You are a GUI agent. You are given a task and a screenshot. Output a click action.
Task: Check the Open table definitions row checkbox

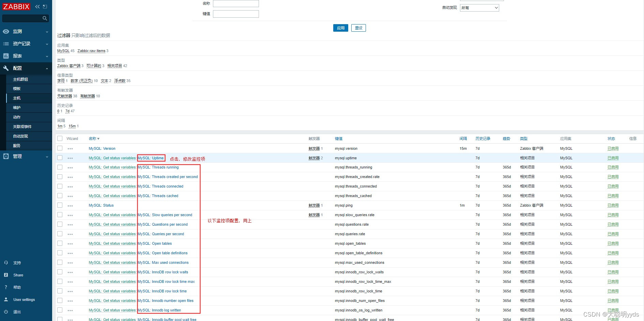tap(60, 253)
